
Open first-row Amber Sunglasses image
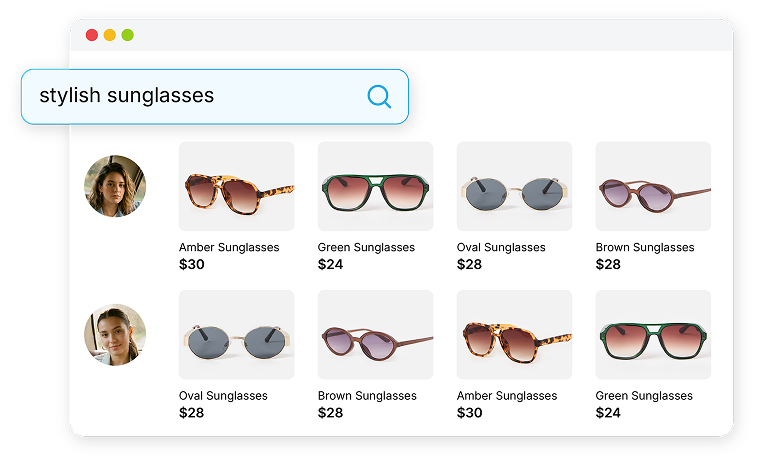pos(236,186)
